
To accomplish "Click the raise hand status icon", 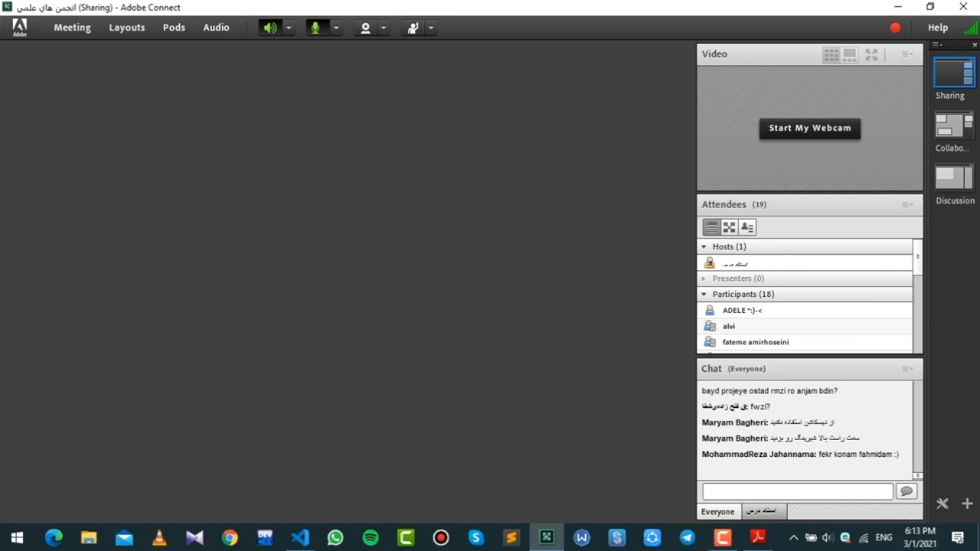I will click(x=413, y=28).
